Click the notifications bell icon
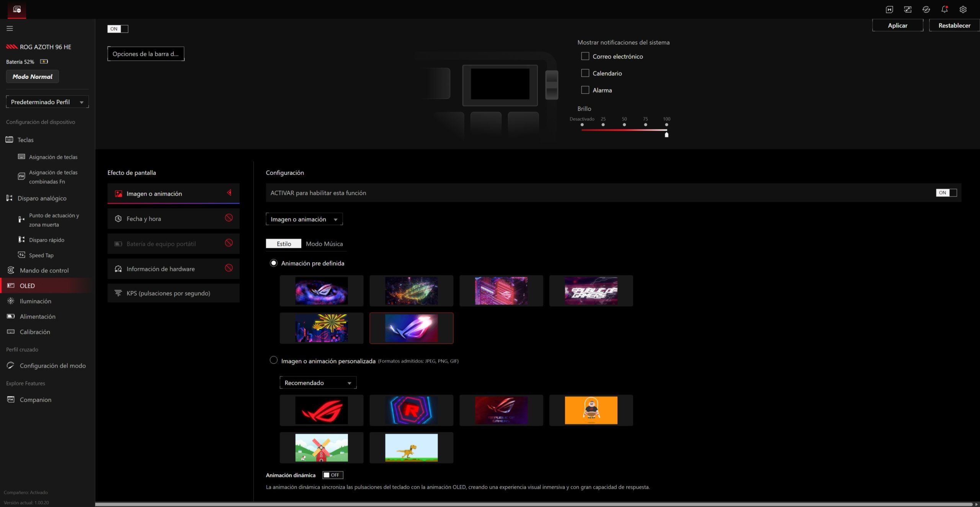This screenshot has height=507, width=980. [x=944, y=10]
